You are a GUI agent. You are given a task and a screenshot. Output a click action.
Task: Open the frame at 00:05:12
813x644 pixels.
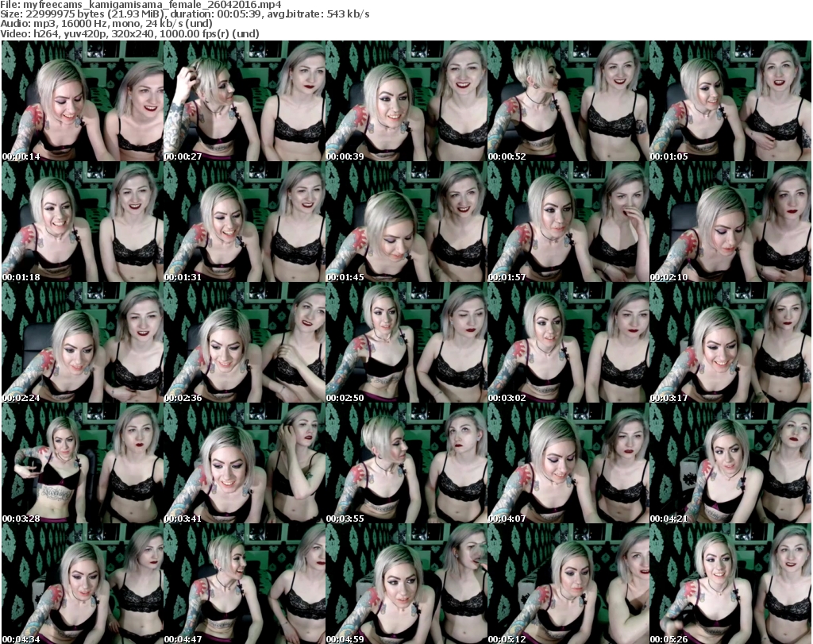point(568,584)
